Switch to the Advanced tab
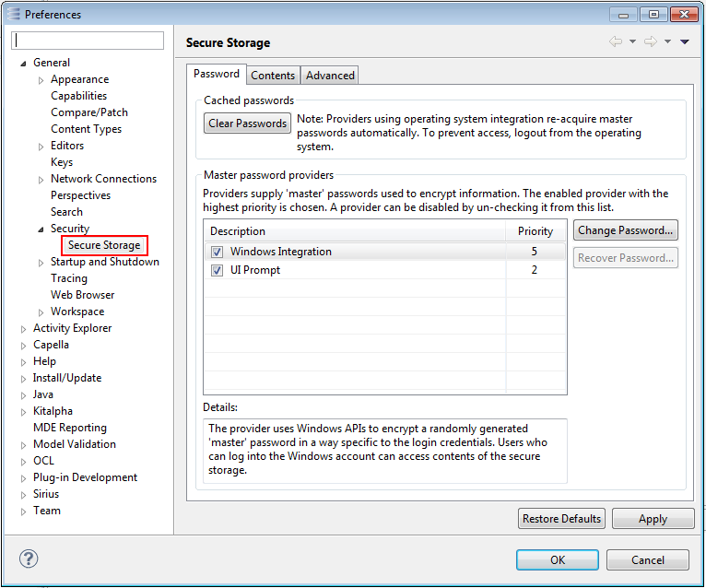 (330, 76)
